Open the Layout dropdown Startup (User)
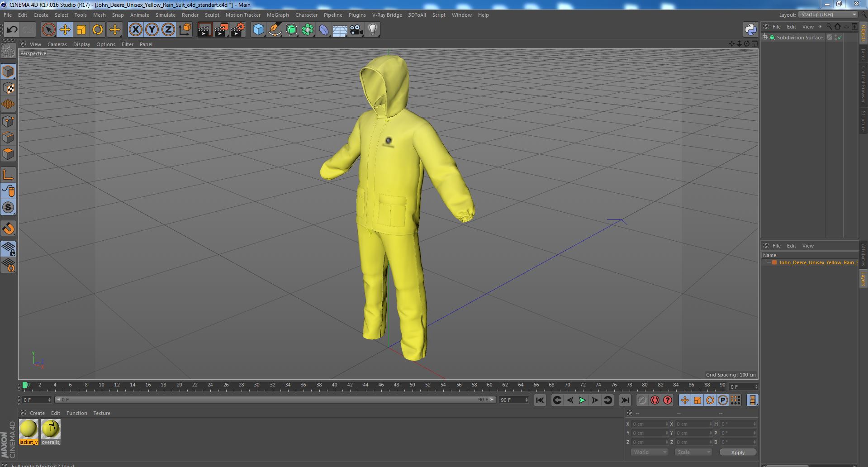This screenshot has height=467, width=868. click(828, 14)
